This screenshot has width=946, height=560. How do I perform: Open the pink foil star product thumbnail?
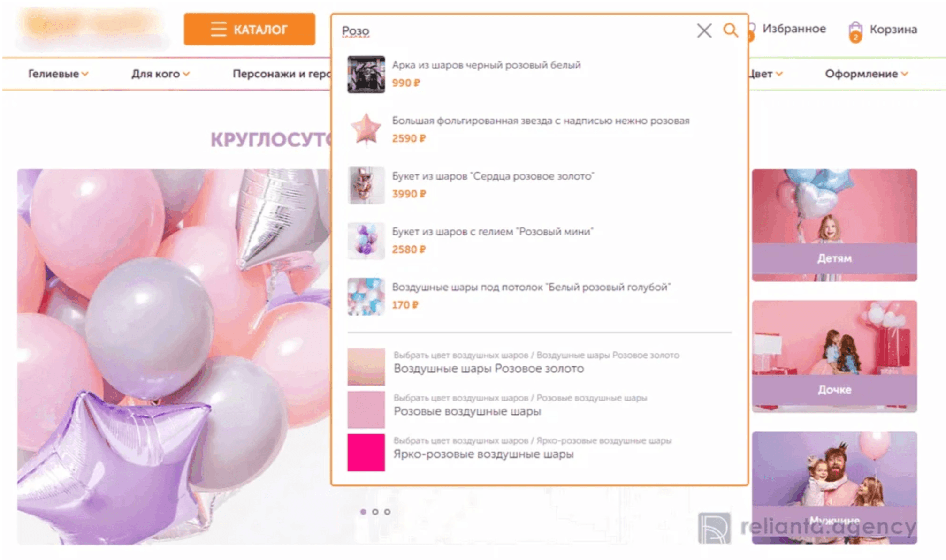coord(366,129)
